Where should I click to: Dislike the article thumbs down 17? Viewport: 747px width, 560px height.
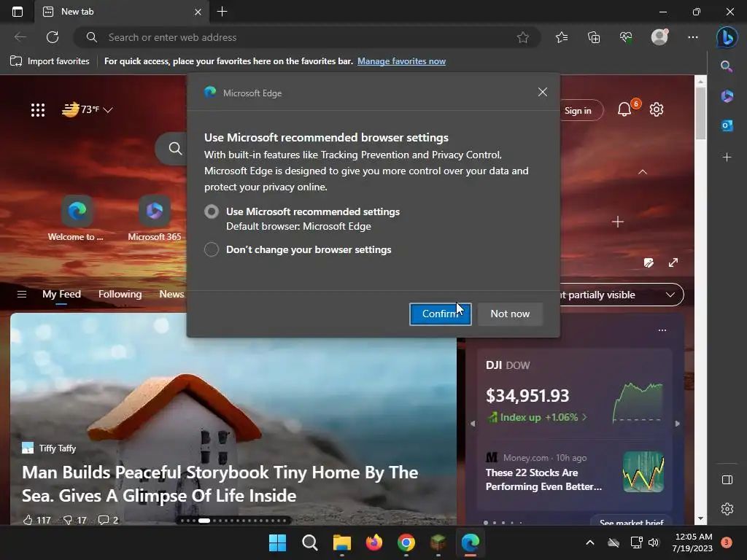75,520
